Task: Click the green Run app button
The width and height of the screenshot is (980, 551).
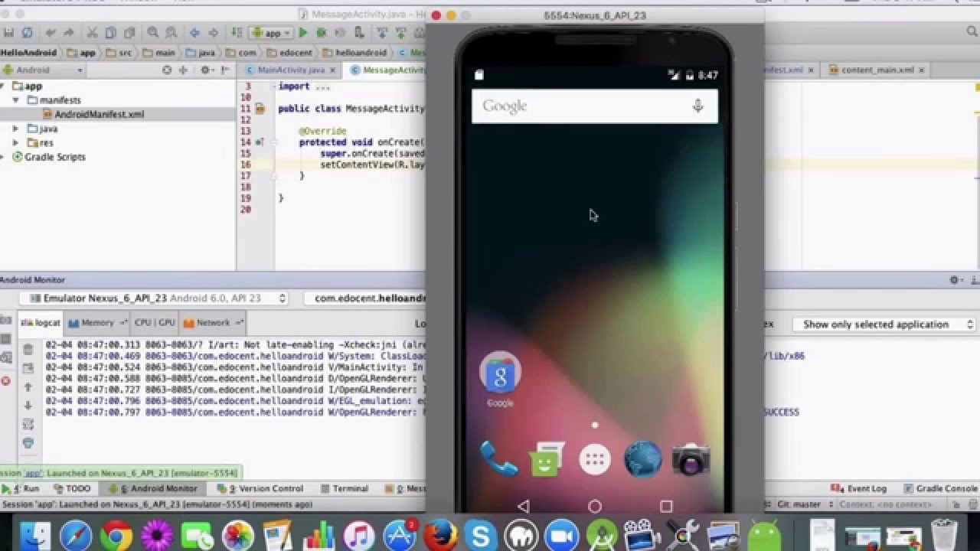Action: (x=303, y=33)
